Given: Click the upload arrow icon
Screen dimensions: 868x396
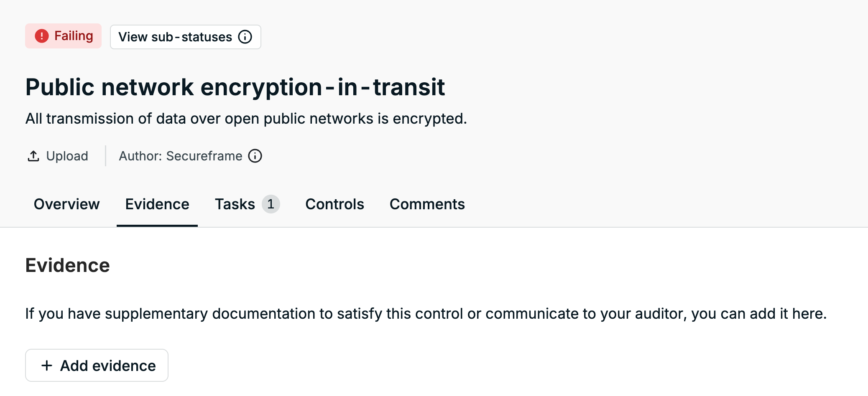Looking at the screenshot, I should (33, 156).
